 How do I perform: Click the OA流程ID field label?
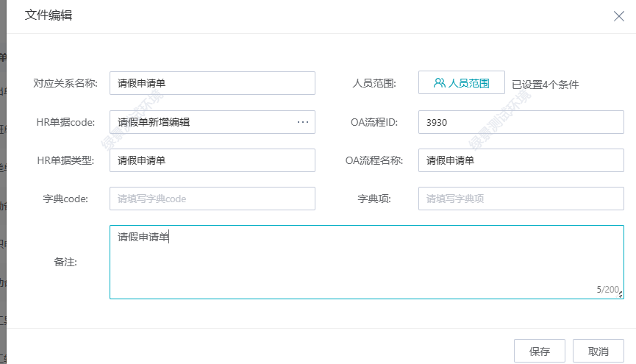[374, 122]
